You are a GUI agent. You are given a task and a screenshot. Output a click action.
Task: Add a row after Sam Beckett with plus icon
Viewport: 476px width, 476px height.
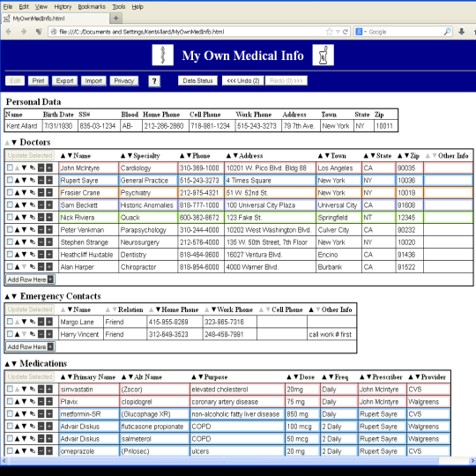[49, 205]
